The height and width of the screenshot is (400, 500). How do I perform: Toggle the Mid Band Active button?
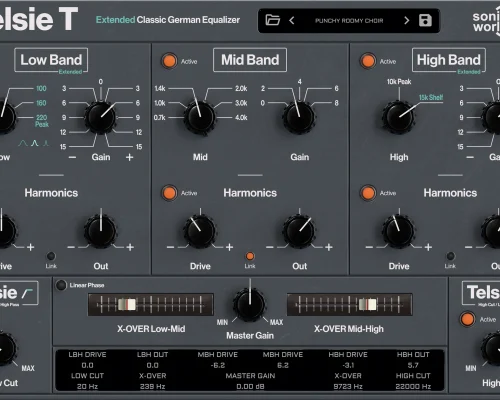tap(169, 61)
